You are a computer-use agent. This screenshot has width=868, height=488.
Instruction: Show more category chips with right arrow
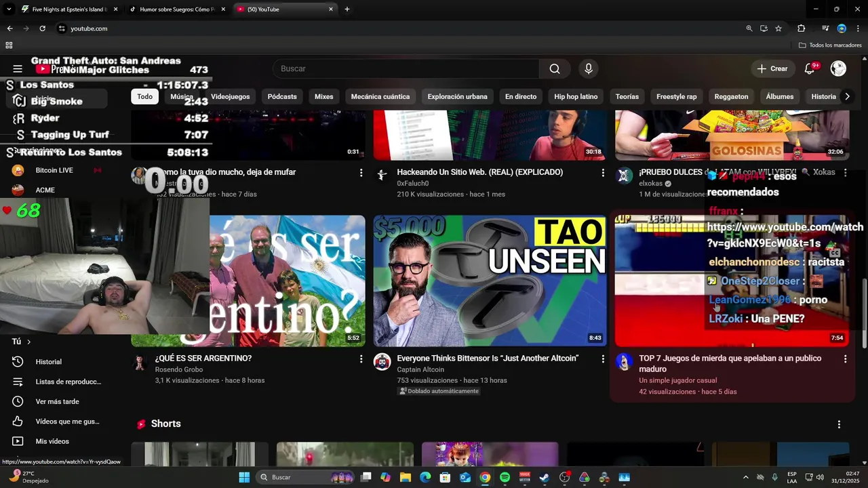coord(846,96)
